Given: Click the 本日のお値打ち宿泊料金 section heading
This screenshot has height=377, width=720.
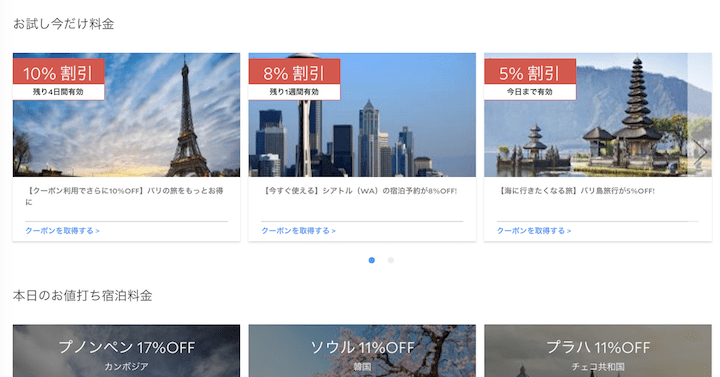Looking at the screenshot, I should point(83,296).
